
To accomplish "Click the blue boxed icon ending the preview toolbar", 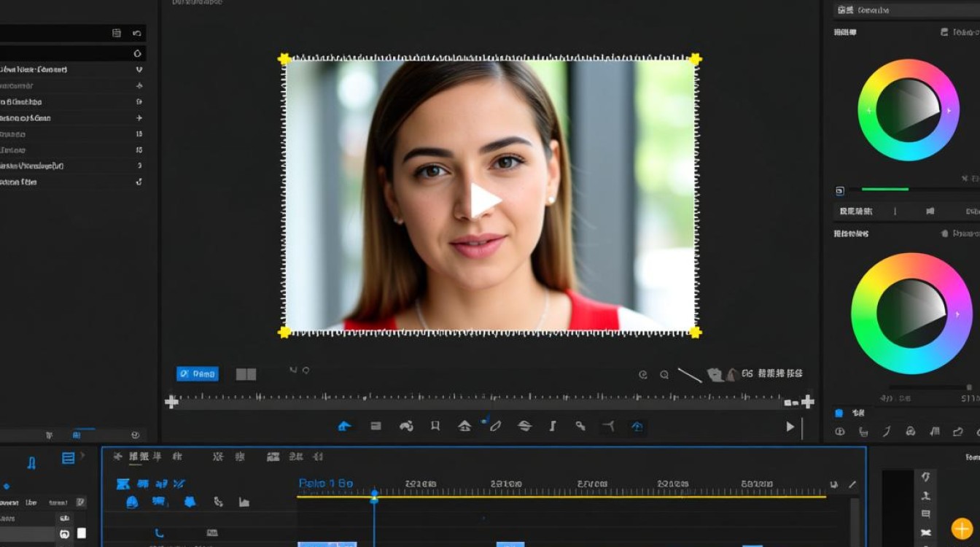I will click(637, 427).
